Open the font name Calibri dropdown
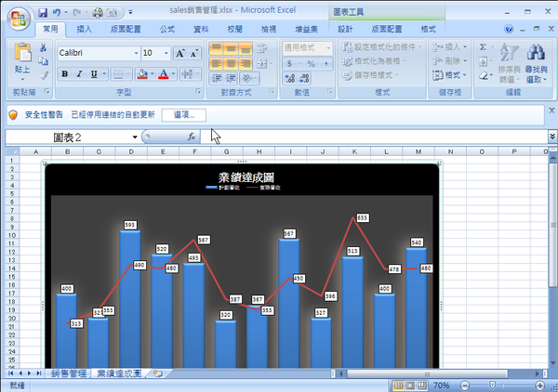This screenshot has height=392, width=558. (136, 53)
